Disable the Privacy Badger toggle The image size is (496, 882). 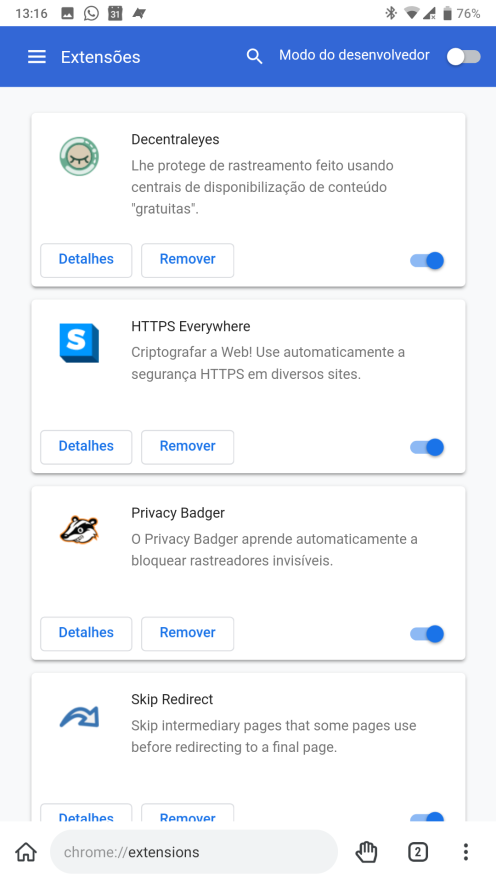pos(427,634)
